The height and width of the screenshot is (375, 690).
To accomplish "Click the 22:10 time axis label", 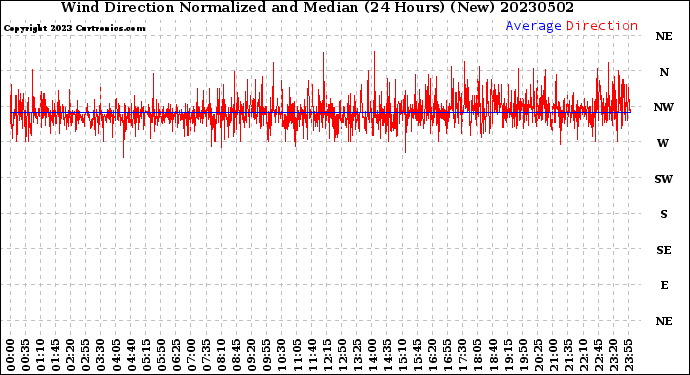I will [x=583, y=355].
